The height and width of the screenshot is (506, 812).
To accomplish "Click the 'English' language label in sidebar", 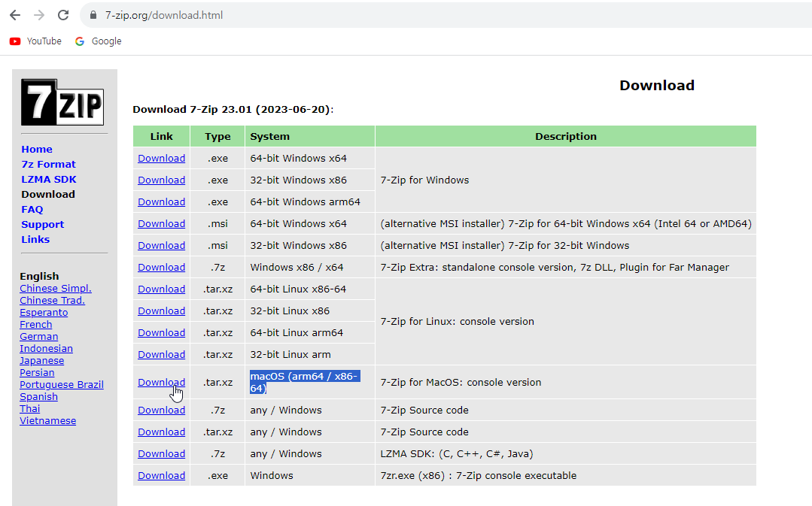I will coord(39,276).
